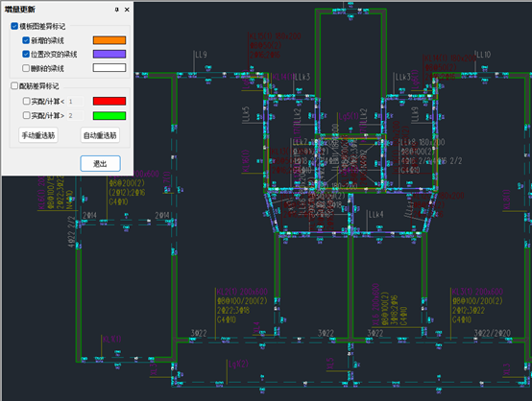The height and width of the screenshot is (401, 532).
Task: Click the 手动重选筋 button
Action: tap(38, 135)
